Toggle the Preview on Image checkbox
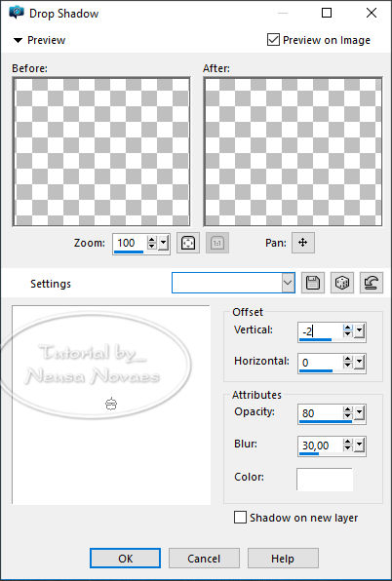Screen dimensions: 392x581 click(273, 40)
